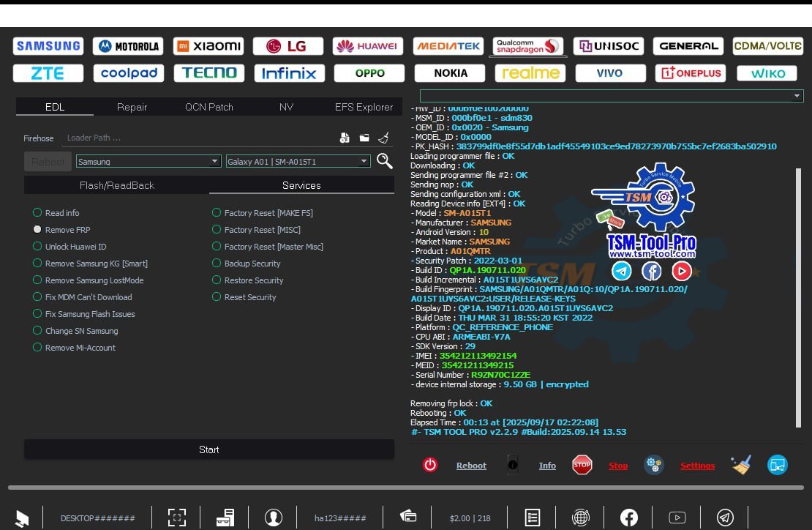The width and height of the screenshot is (812, 530).
Task: Click the red power Reboot icon
Action: click(x=430, y=465)
